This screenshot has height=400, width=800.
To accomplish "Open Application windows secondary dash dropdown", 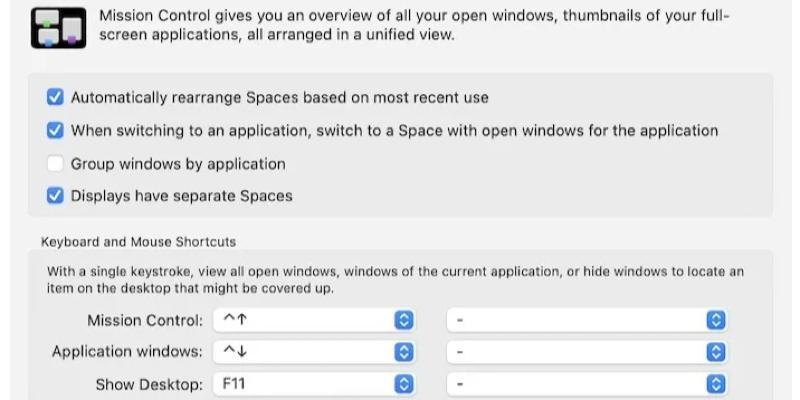I will [x=587, y=352].
